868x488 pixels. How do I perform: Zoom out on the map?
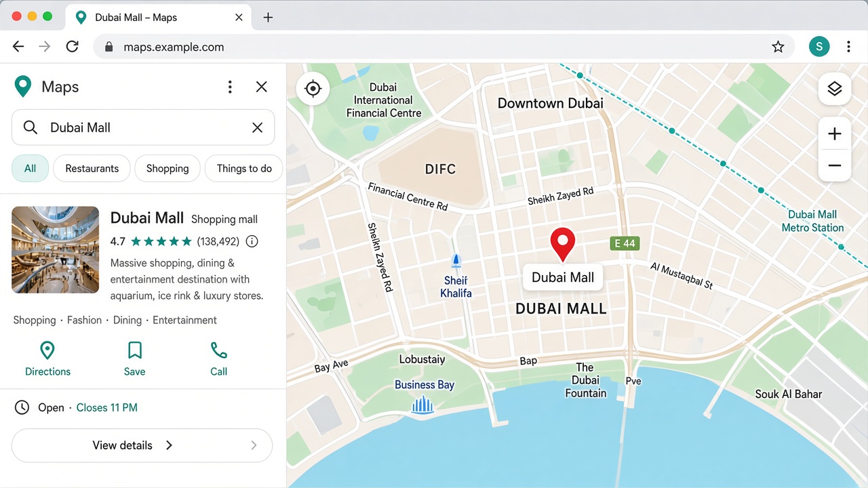click(835, 165)
